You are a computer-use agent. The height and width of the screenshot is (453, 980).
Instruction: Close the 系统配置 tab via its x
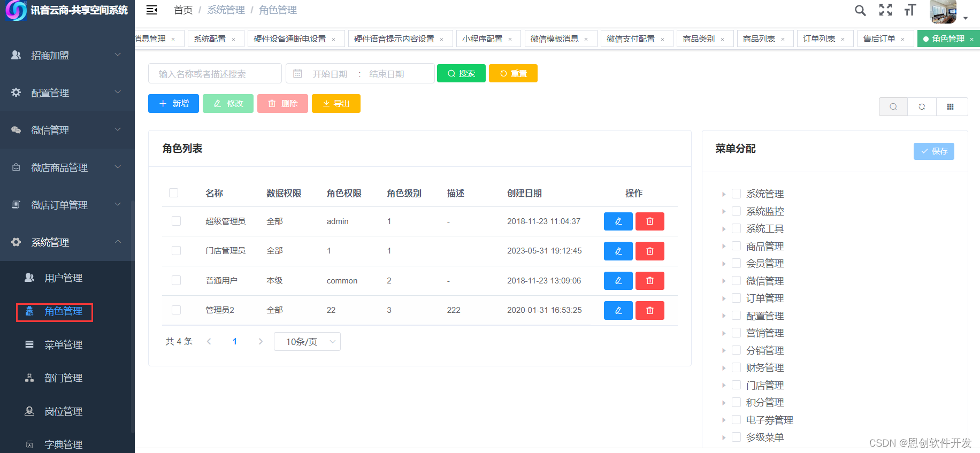coord(233,39)
